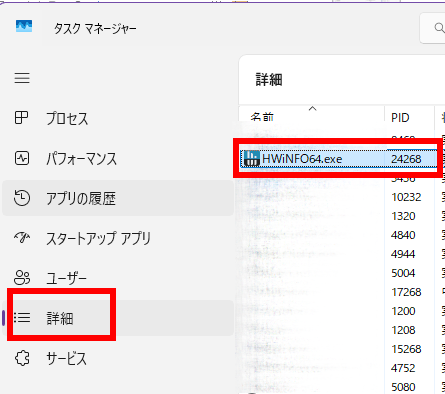Click PID value 17268

406,292
